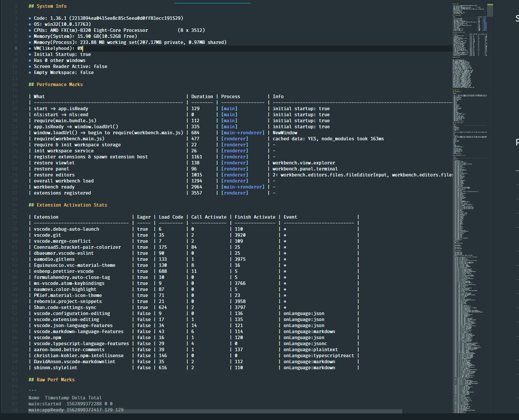Click the vertical scrollbar thumb beside minimap
This screenshot has width=519, height=420.
click(x=490, y=10)
